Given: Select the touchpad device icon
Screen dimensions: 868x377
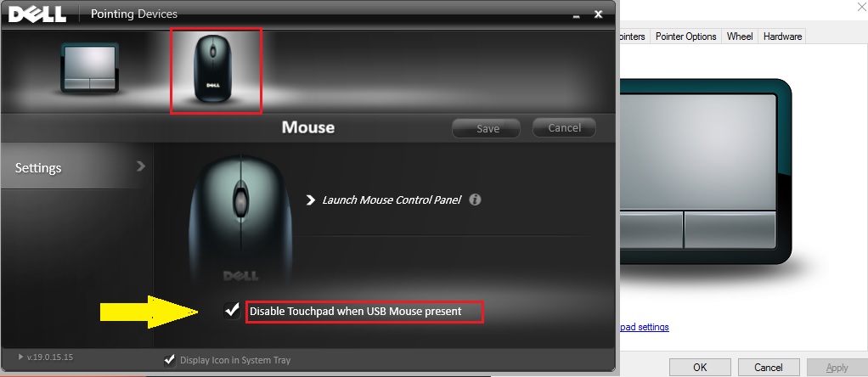Looking at the screenshot, I should tap(90, 68).
